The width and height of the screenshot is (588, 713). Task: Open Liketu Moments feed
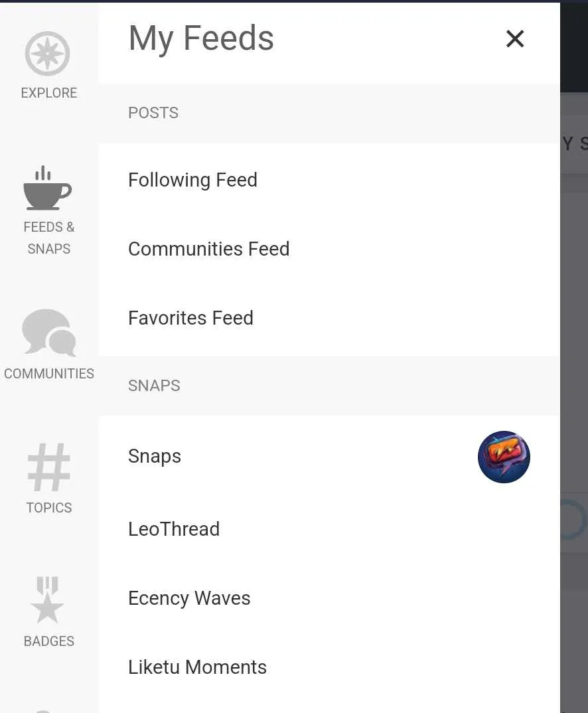pos(329,667)
